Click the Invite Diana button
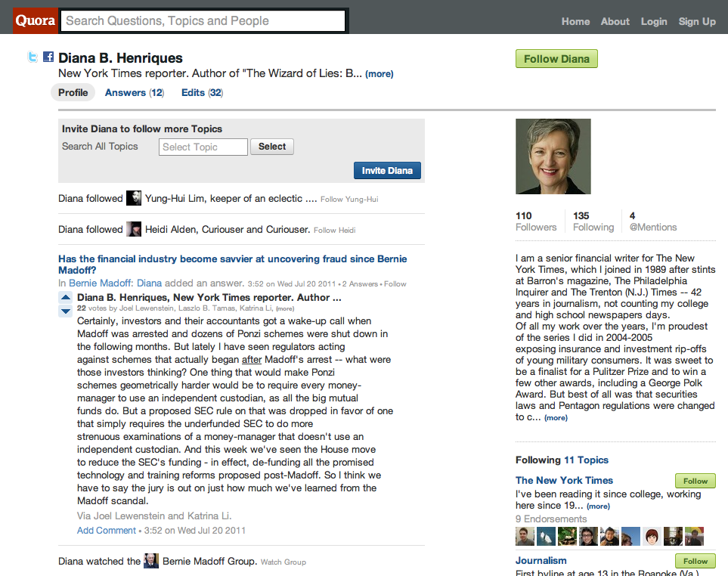 387,170
